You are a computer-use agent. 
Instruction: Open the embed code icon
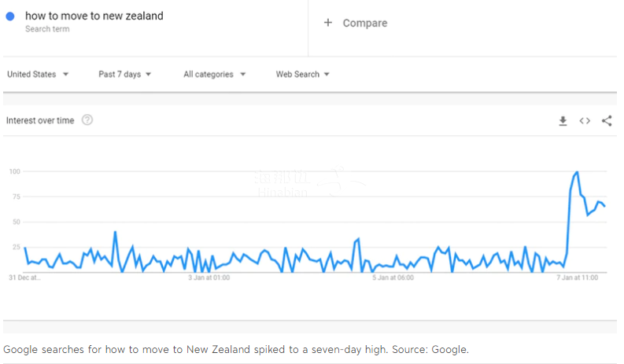click(x=585, y=121)
